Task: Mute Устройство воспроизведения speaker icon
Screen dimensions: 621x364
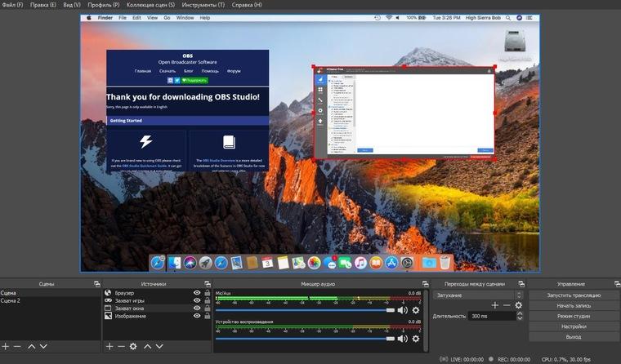Action: coord(402,339)
